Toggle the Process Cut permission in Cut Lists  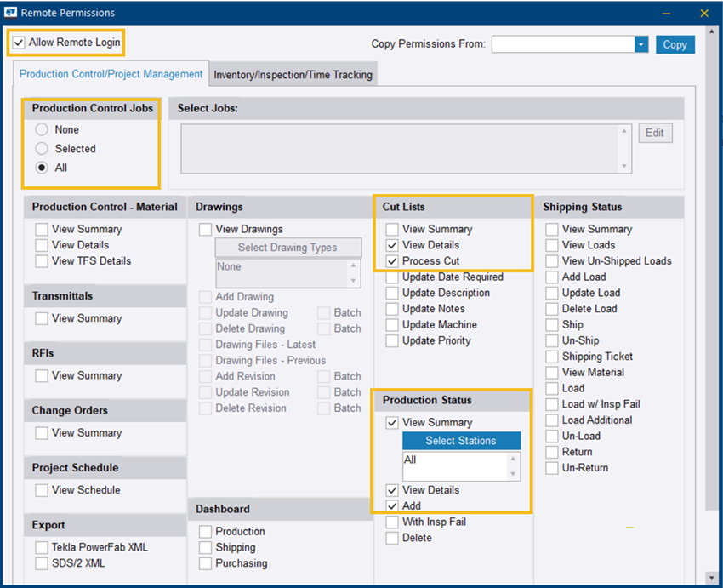point(392,261)
